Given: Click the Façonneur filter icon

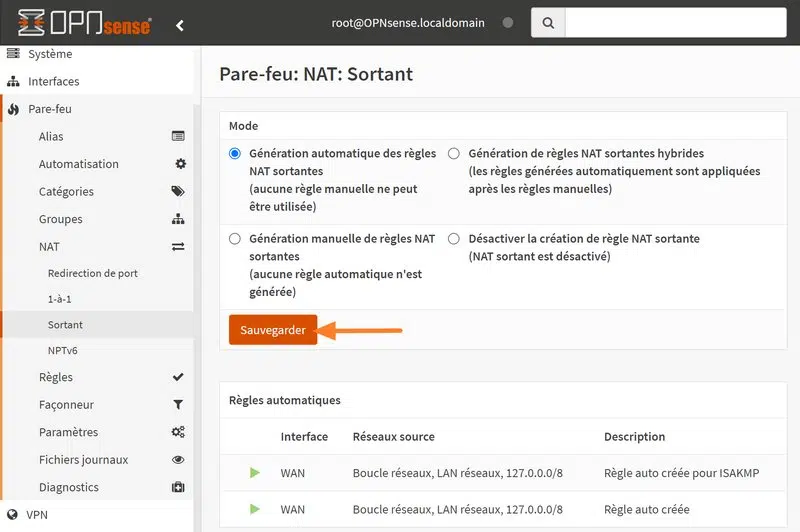Looking at the screenshot, I should click(178, 405).
